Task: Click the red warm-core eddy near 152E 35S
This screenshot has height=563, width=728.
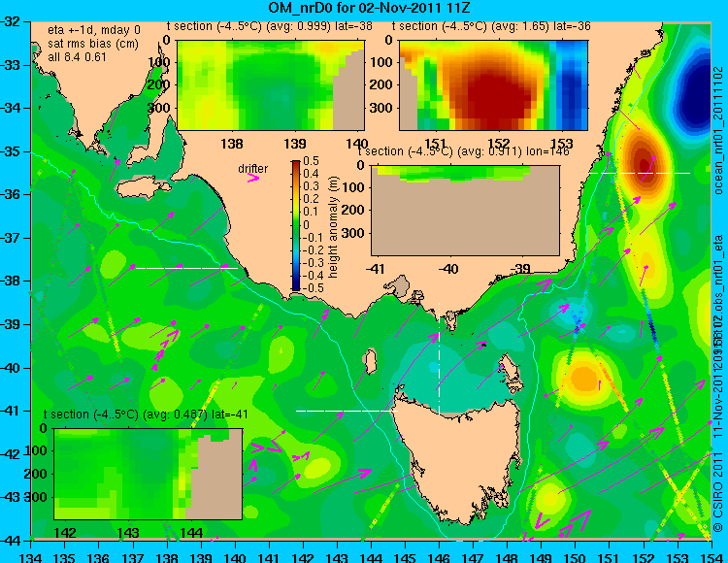Action: coord(645,163)
